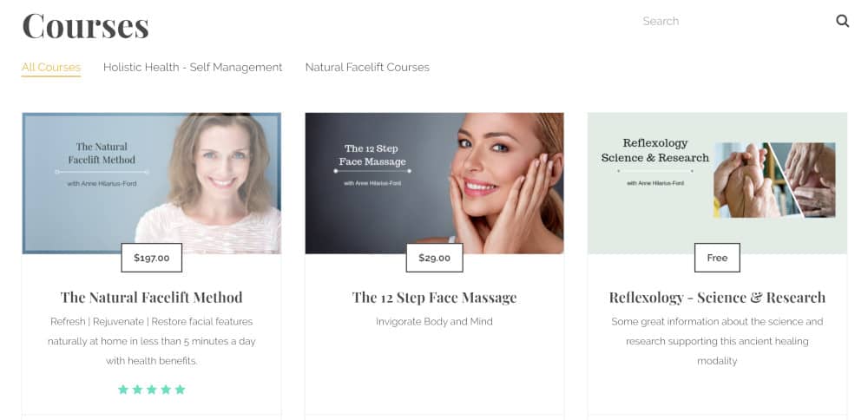Click the Refresh Rejuvenate Restore description text
Screen dimensions: 868x420
tap(152, 341)
